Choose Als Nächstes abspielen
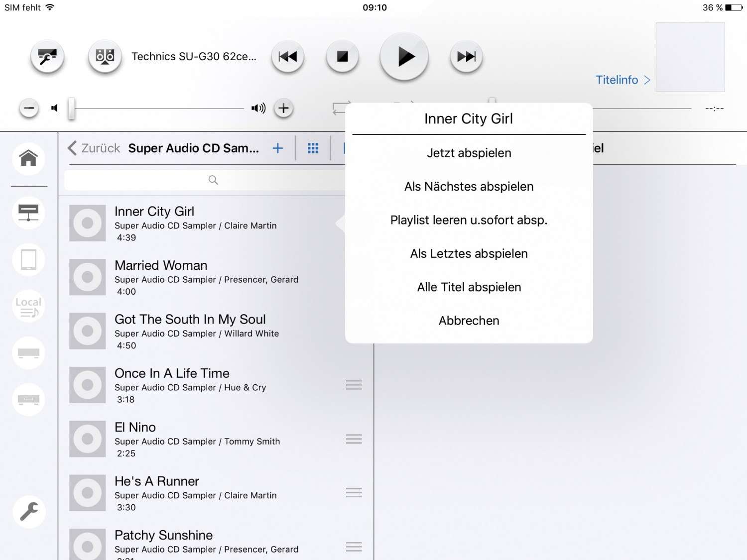Screen dimensions: 747x560 tap(469, 187)
